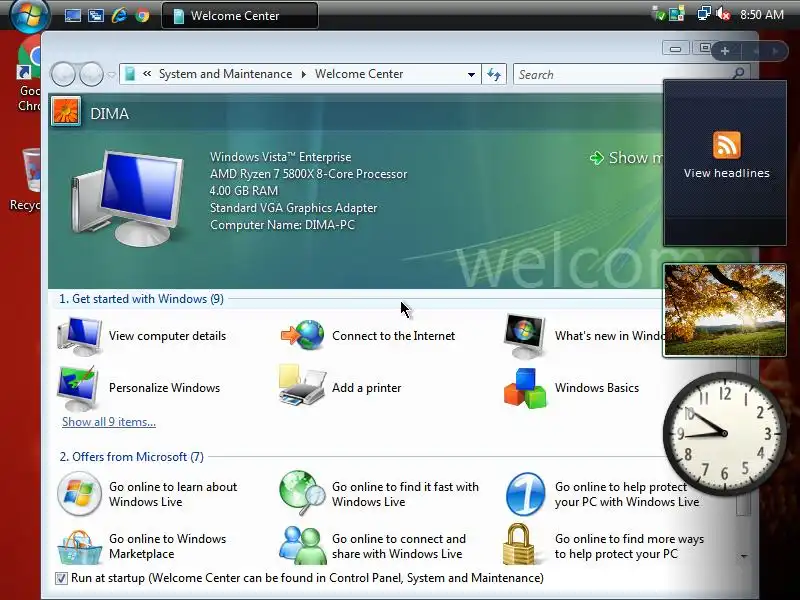
Task: Click the slideshow gadget autumn photo
Action: pyautogui.click(x=724, y=310)
